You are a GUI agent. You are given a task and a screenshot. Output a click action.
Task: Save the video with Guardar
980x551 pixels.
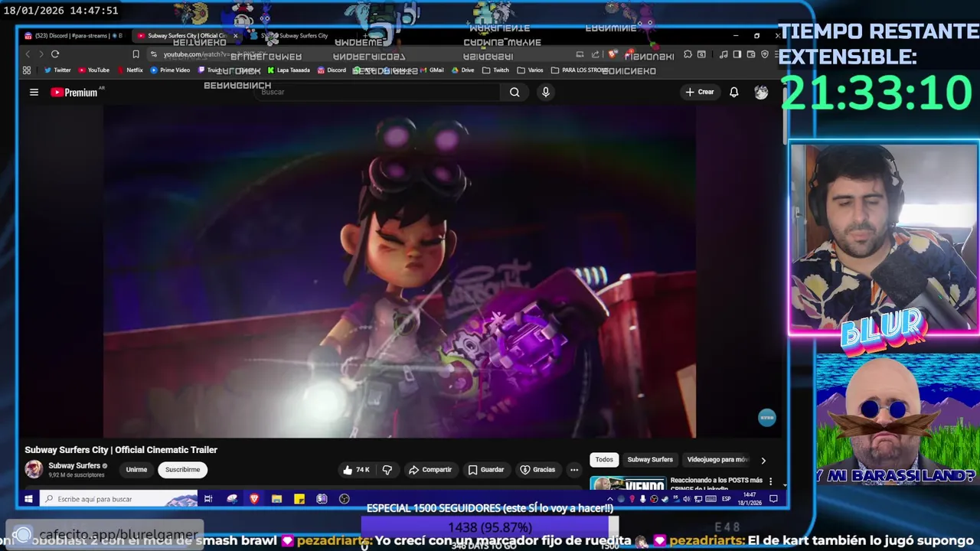[x=486, y=470]
